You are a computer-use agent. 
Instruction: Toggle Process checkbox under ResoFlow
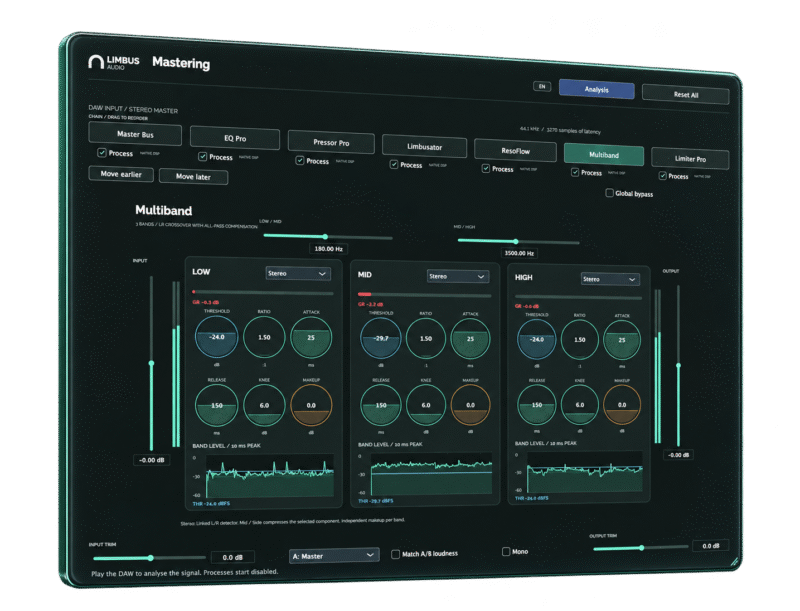[x=486, y=168]
